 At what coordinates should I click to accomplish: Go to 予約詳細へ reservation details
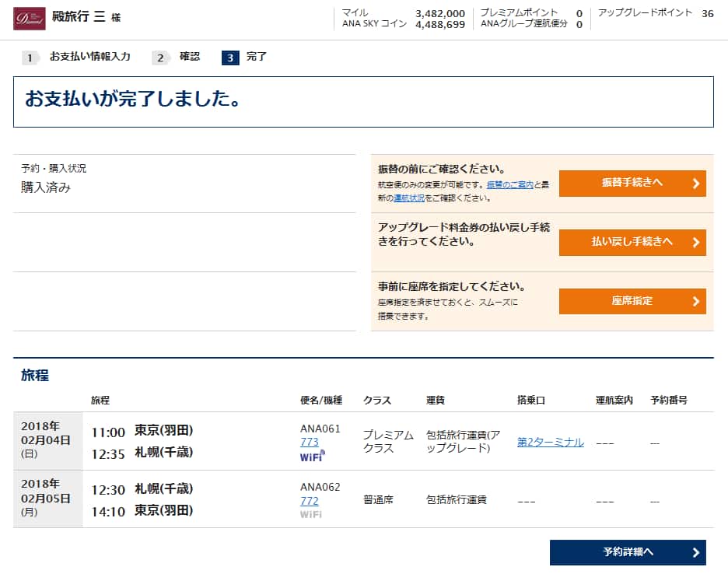pyautogui.click(x=627, y=552)
